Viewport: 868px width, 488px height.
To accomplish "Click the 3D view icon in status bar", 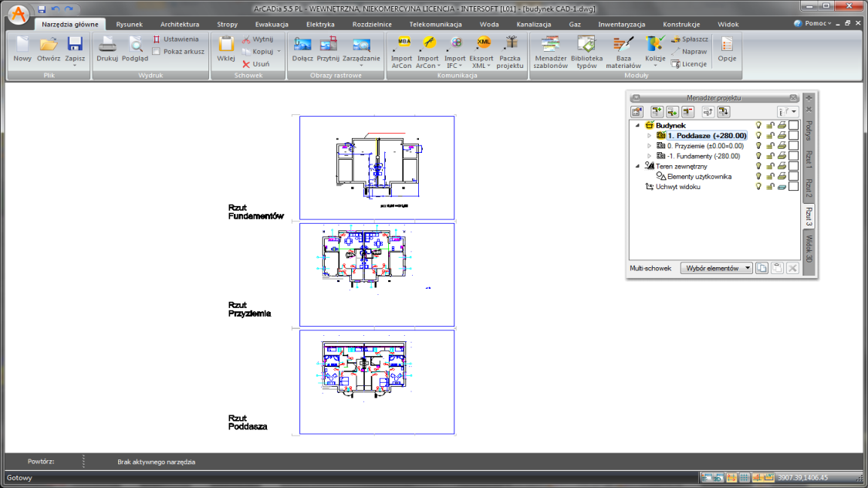I will [718, 477].
